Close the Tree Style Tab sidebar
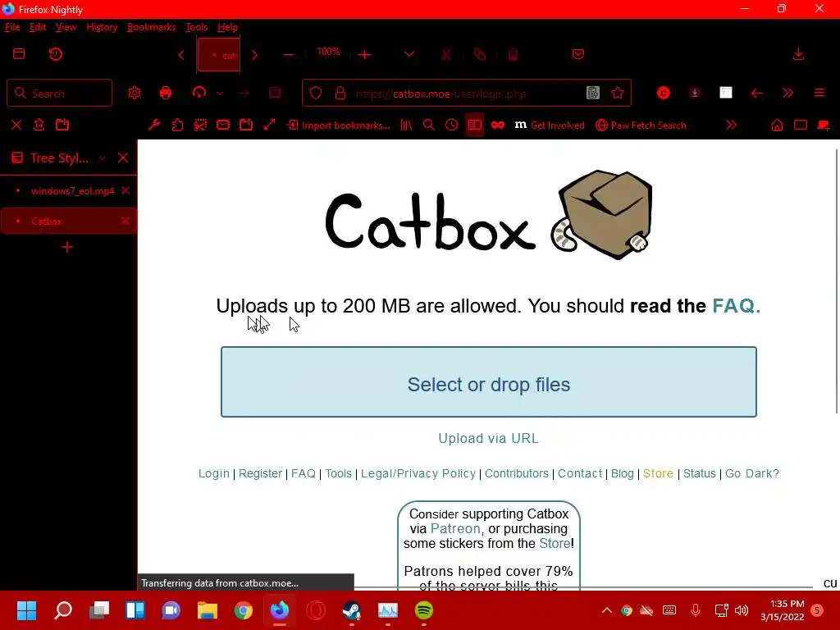Screen dimensions: 840x630 pos(123,158)
